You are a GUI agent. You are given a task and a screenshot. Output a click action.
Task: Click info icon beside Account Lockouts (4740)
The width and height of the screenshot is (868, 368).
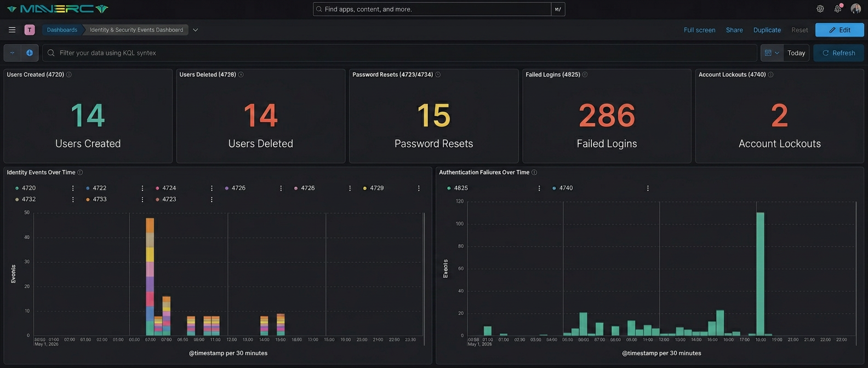coord(771,74)
